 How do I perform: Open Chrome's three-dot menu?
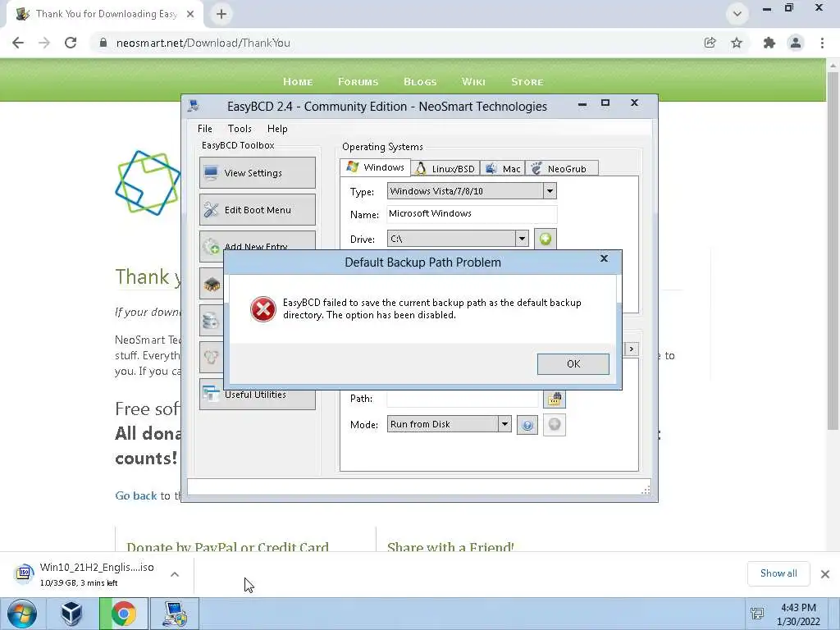point(822,43)
